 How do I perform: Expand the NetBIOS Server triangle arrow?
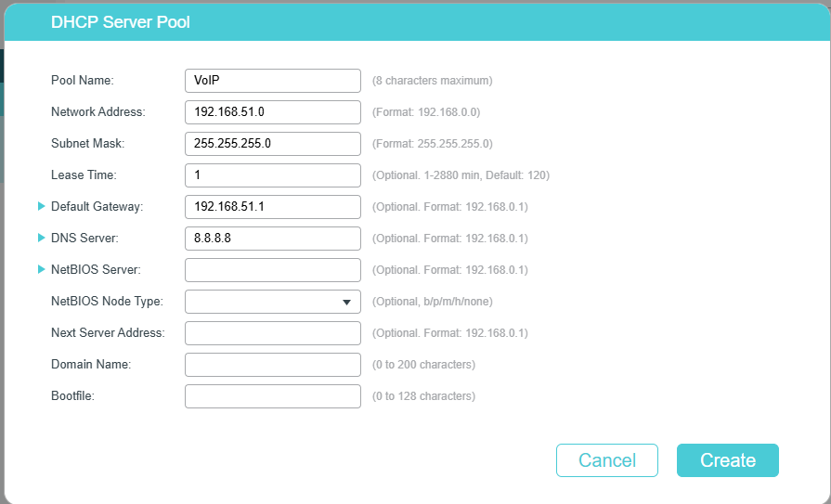pyautogui.click(x=42, y=269)
